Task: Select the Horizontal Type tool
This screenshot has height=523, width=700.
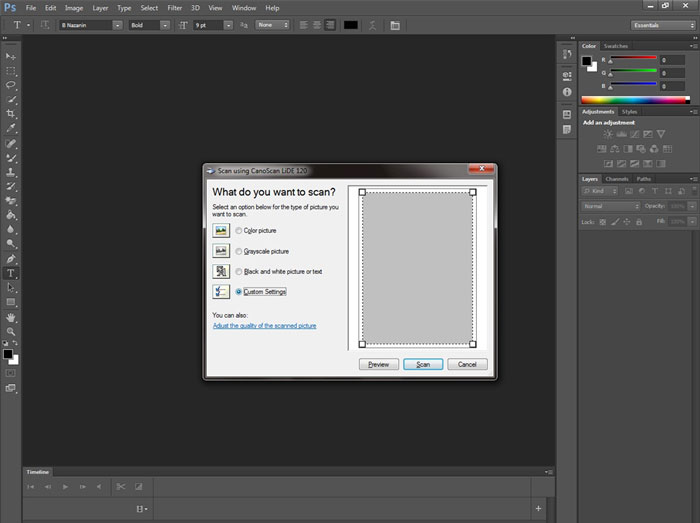Action: 11,273
